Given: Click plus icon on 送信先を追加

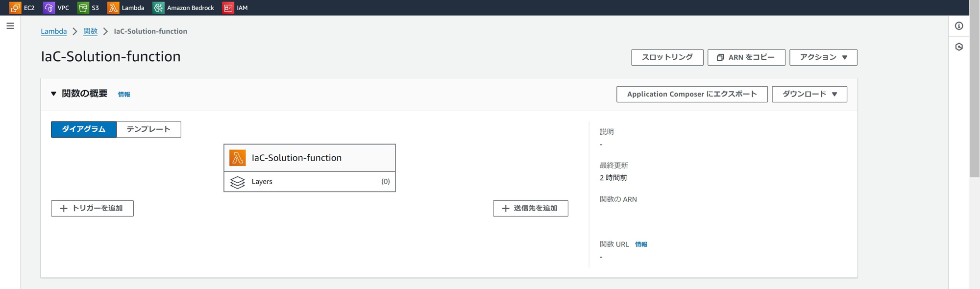Looking at the screenshot, I should [506, 208].
